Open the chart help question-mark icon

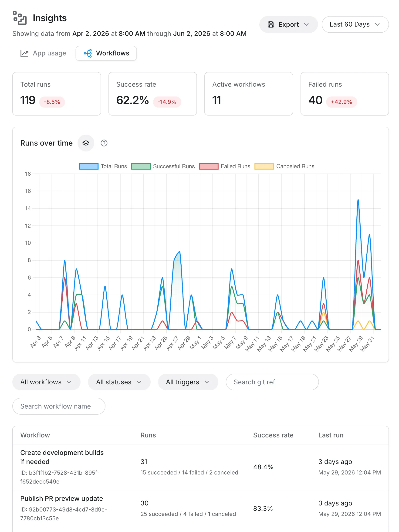tap(104, 143)
